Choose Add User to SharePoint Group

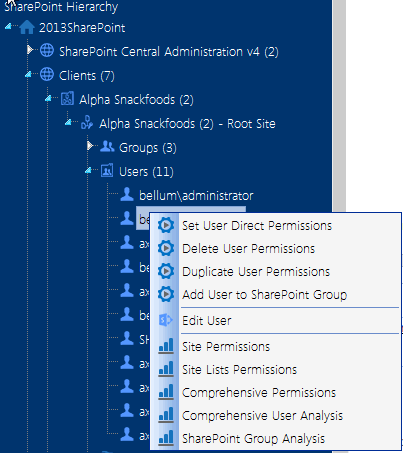276,294
